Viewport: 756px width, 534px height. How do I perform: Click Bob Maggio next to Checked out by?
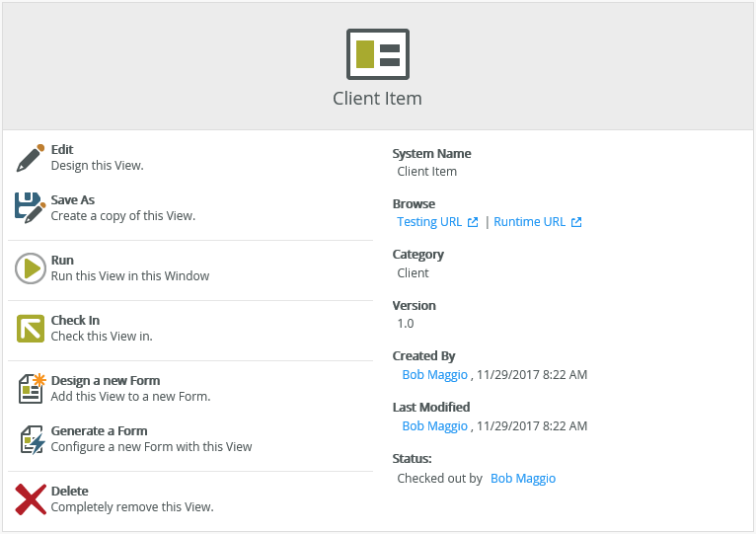pyautogui.click(x=523, y=479)
